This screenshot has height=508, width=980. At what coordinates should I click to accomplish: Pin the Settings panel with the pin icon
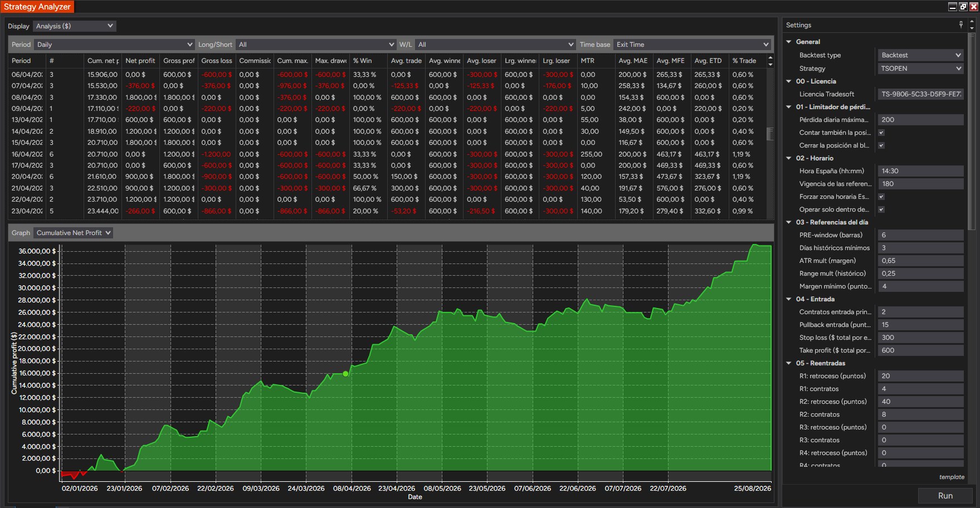[961, 25]
